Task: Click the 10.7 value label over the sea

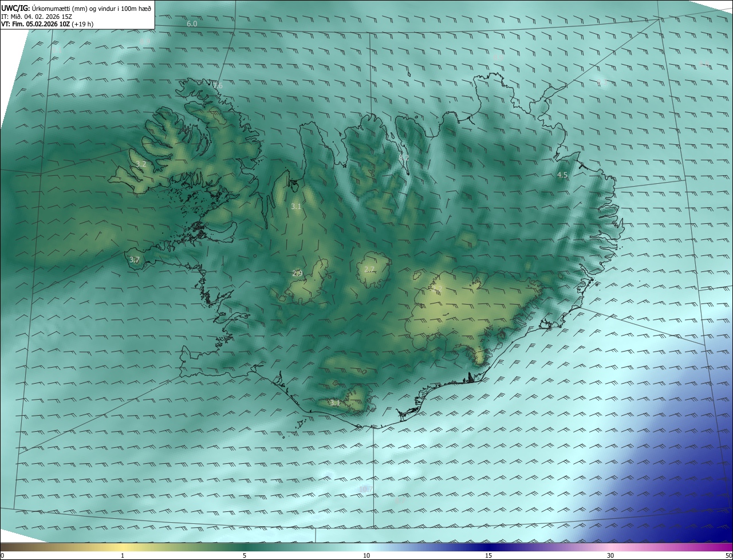Action: (x=366, y=489)
